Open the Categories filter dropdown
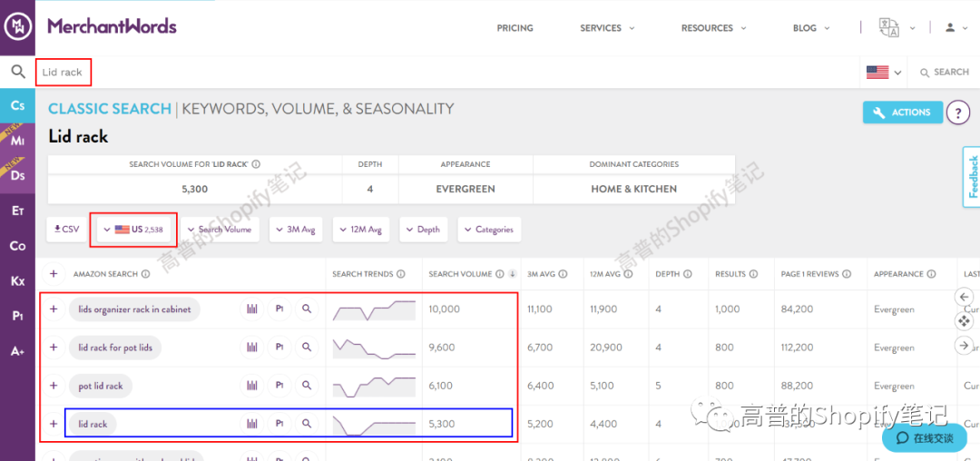980x461 pixels. (489, 230)
